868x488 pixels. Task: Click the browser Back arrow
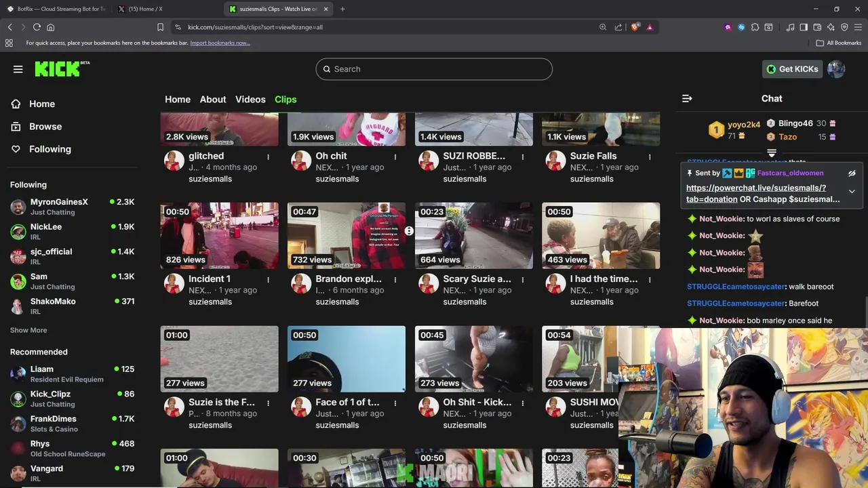tap(10, 27)
